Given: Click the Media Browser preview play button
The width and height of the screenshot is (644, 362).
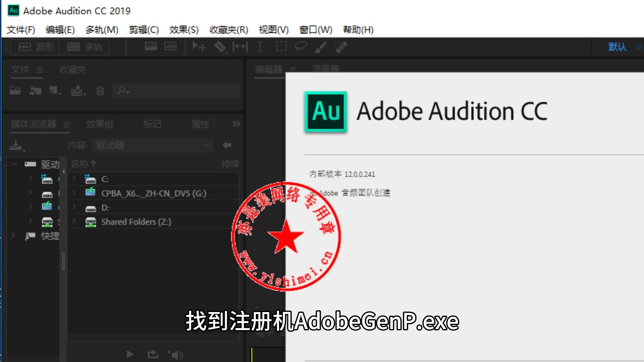Looking at the screenshot, I should (x=130, y=354).
